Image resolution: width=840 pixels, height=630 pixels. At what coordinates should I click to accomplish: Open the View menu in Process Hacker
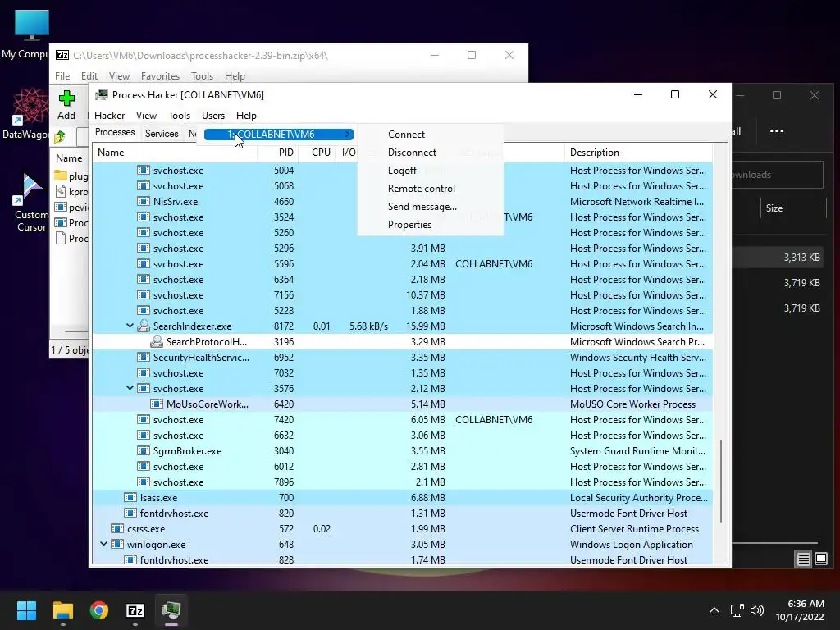146,116
